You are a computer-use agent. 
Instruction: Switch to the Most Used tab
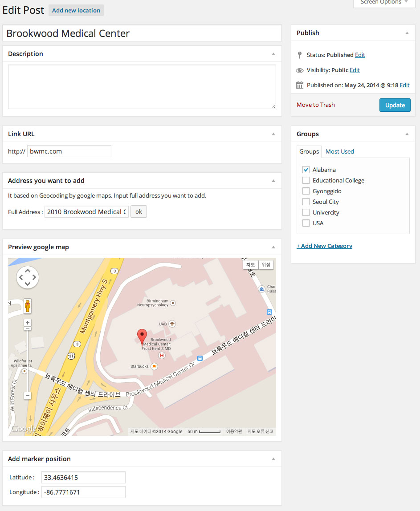coord(340,151)
